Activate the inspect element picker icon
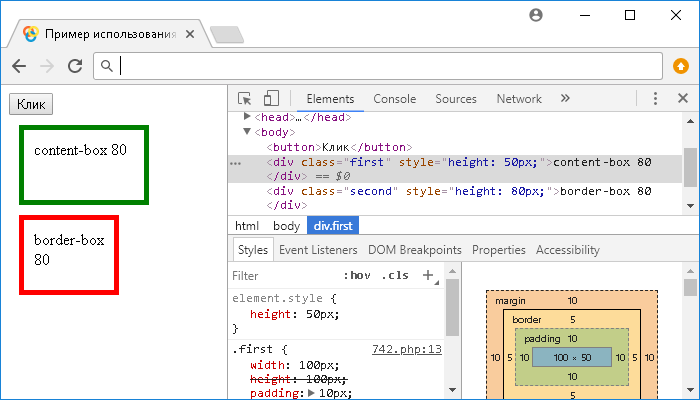Viewport: 700px width, 400px height. click(x=245, y=98)
